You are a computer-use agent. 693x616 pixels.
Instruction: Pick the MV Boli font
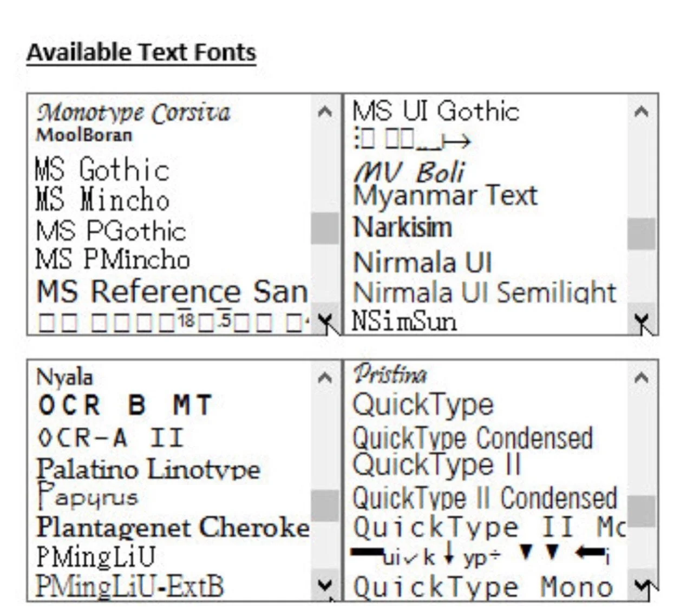point(409,172)
